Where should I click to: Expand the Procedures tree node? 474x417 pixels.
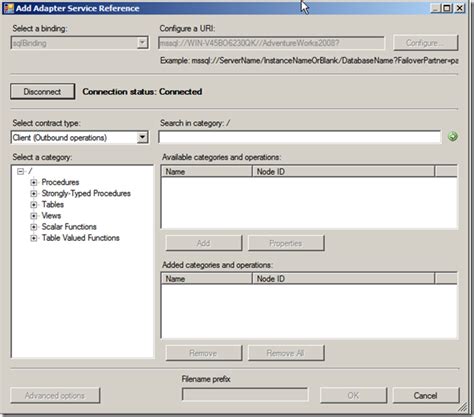point(33,182)
